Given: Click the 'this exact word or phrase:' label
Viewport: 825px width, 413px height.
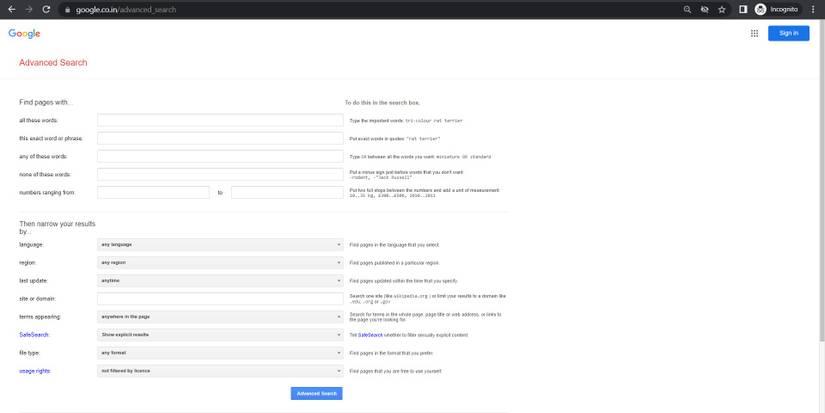Looking at the screenshot, I should (x=51, y=138).
